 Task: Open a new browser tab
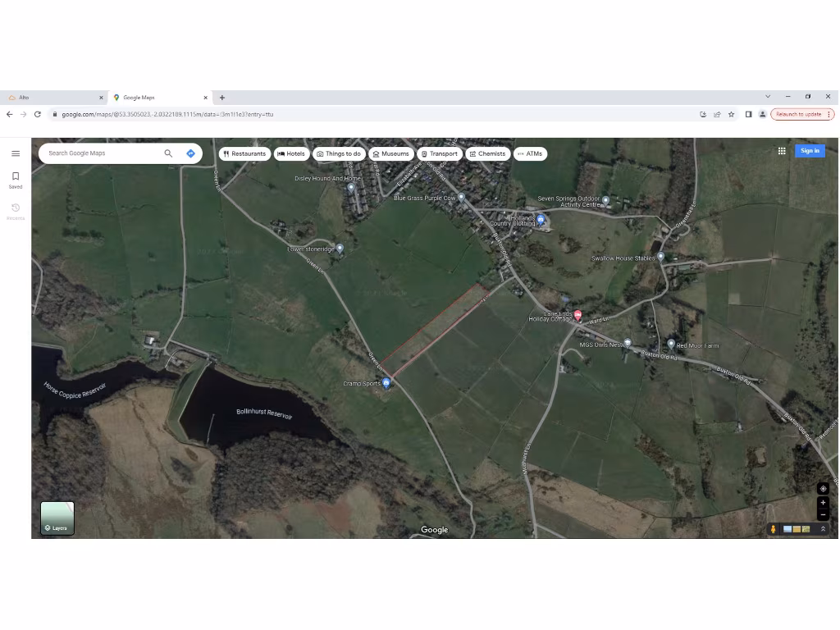click(x=222, y=98)
